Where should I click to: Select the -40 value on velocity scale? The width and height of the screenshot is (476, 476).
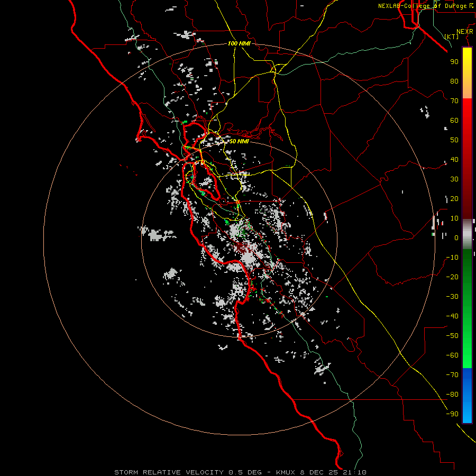pyautogui.click(x=452, y=316)
